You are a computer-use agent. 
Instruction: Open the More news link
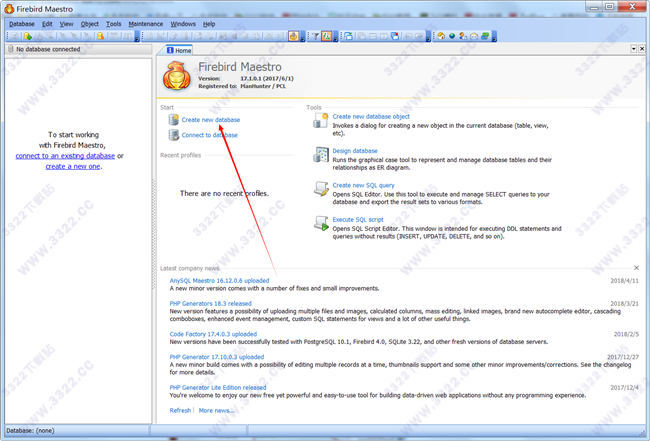click(217, 410)
